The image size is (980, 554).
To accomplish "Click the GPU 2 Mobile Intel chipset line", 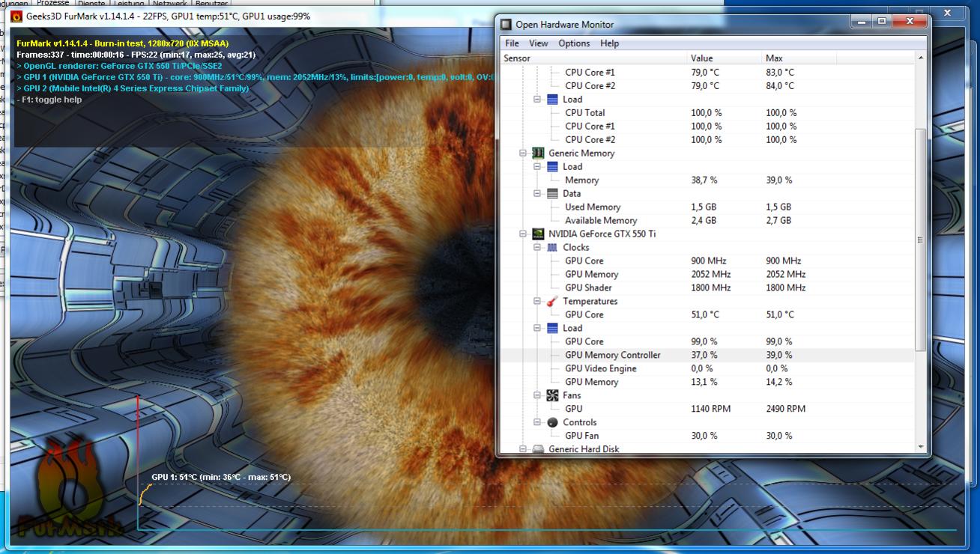I will (x=133, y=88).
